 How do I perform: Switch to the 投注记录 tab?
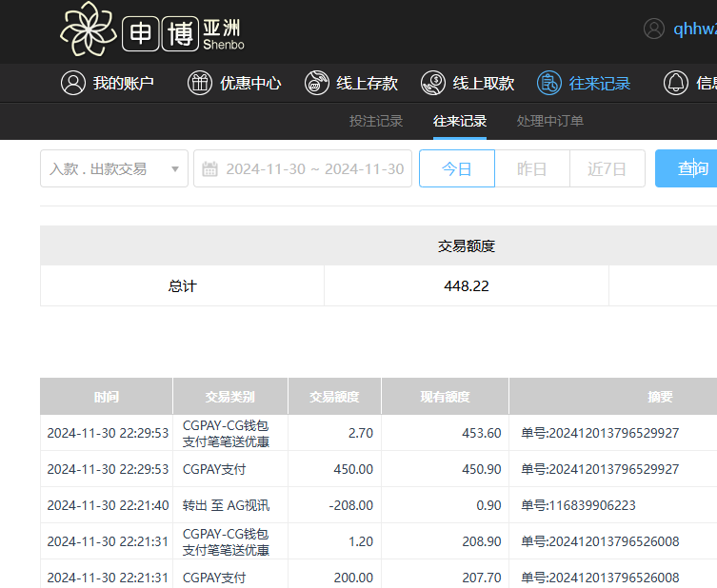[376, 121]
